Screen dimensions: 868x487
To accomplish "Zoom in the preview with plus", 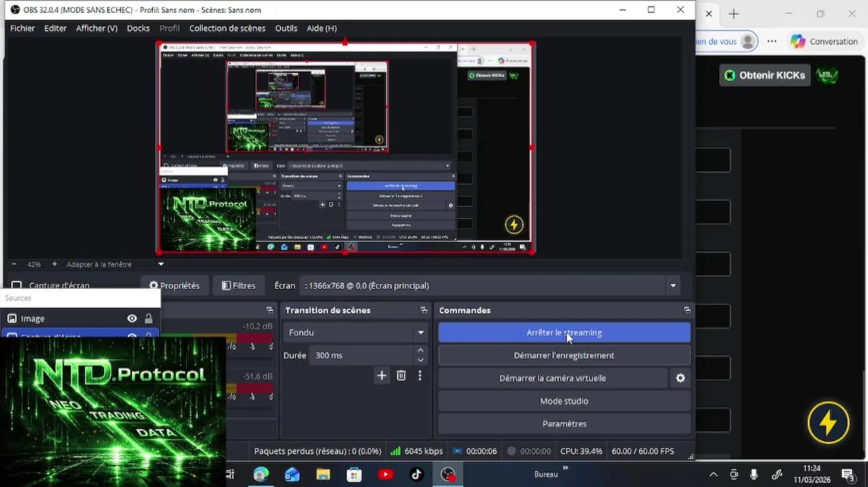I will (54, 264).
